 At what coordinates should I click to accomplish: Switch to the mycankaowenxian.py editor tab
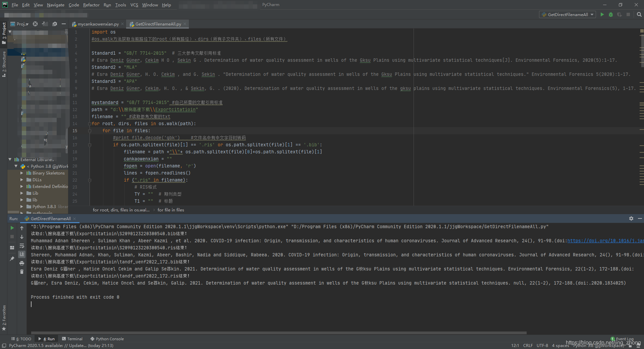pos(98,24)
